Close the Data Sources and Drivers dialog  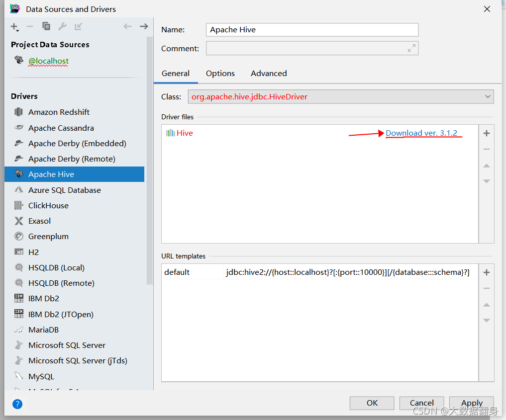coord(487,9)
